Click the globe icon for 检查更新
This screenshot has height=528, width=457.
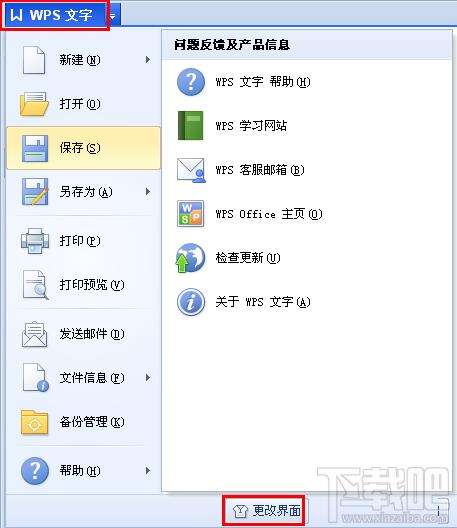coord(190,258)
